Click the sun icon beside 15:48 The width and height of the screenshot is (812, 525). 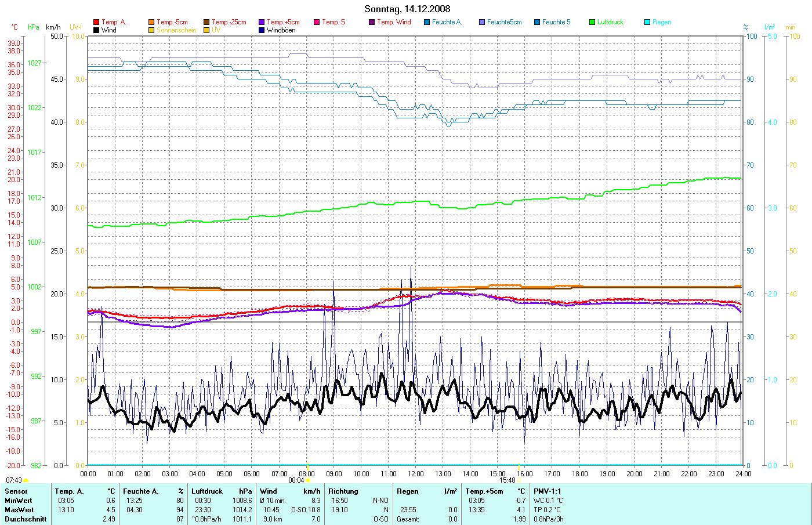(519, 480)
